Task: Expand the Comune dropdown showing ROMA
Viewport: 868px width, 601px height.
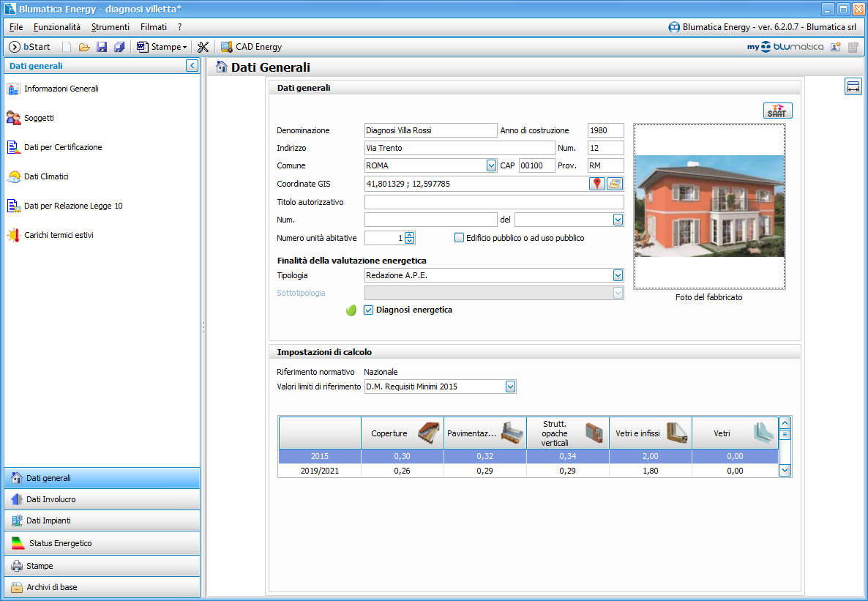Action: [x=491, y=166]
